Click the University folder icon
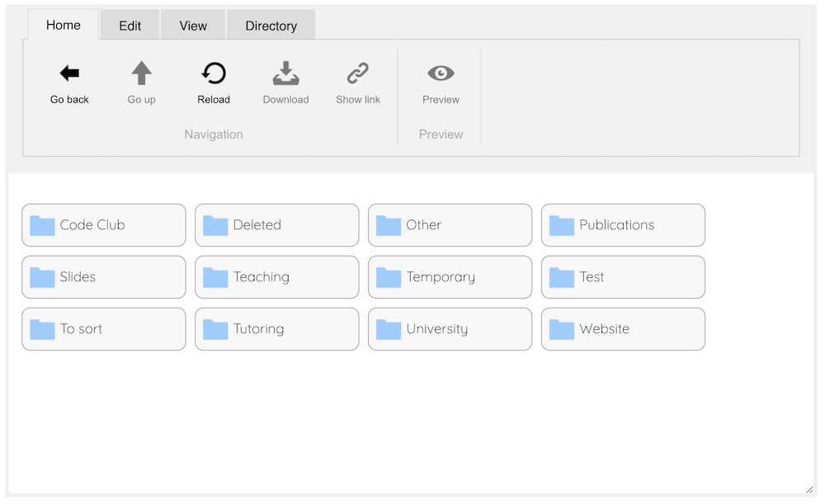The width and height of the screenshot is (825, 504). click(x=389, y=329)
